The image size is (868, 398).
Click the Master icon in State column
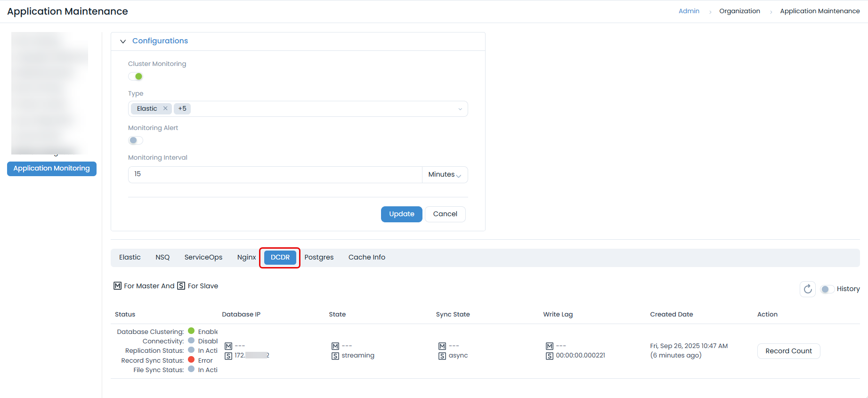[x=335, y=346]
